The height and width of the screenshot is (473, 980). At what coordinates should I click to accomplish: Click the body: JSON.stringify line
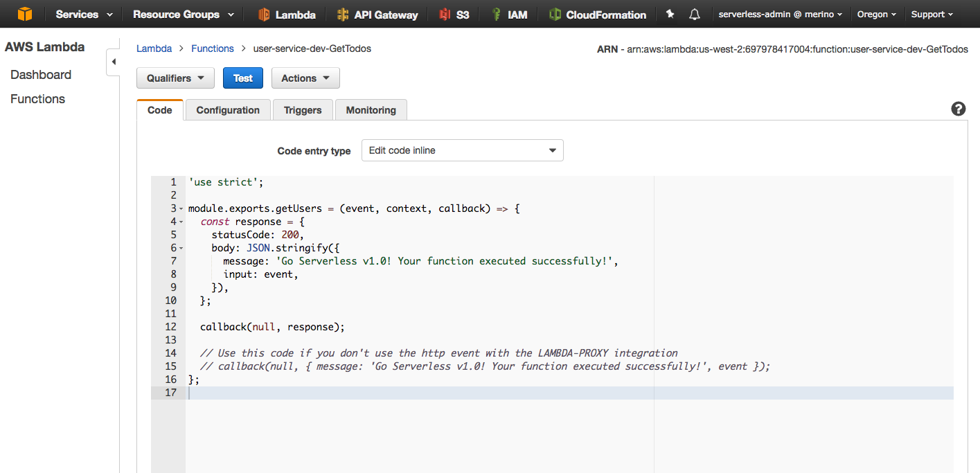[x=276, y=248]
